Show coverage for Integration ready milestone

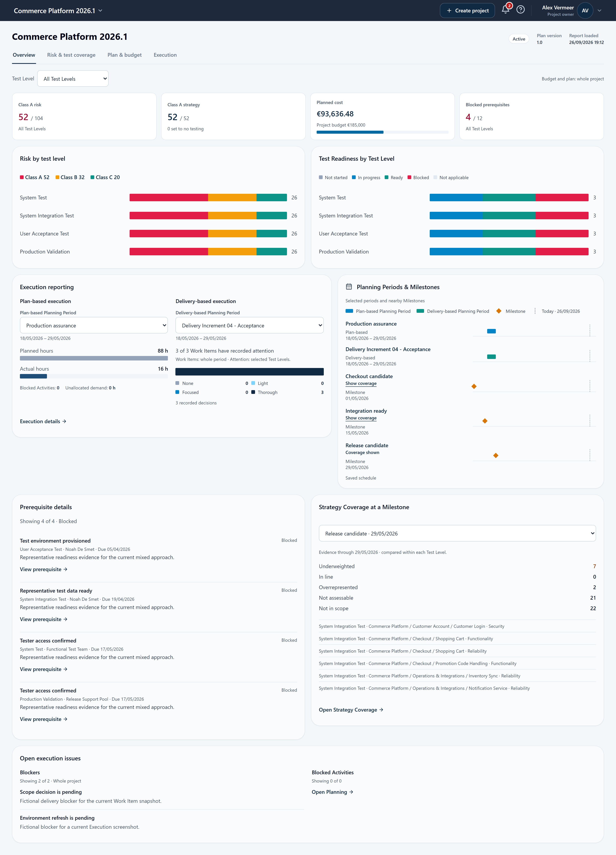click(x=361, y=418)
